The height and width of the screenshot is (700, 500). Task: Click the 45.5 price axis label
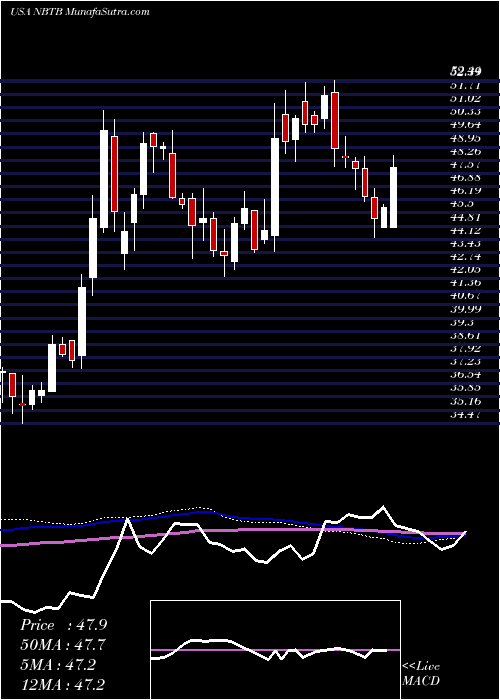pyautogui.click(x=462, y=204)
